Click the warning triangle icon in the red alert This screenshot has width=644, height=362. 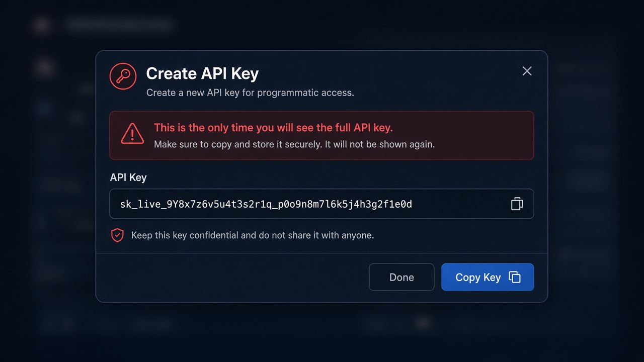(x=132, y=134)
